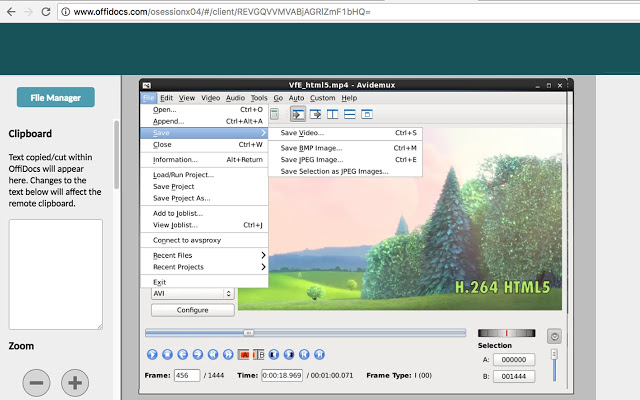Screen dimensions: 640x400
Task: Open the Custom menu
Action: click(322, 98)
